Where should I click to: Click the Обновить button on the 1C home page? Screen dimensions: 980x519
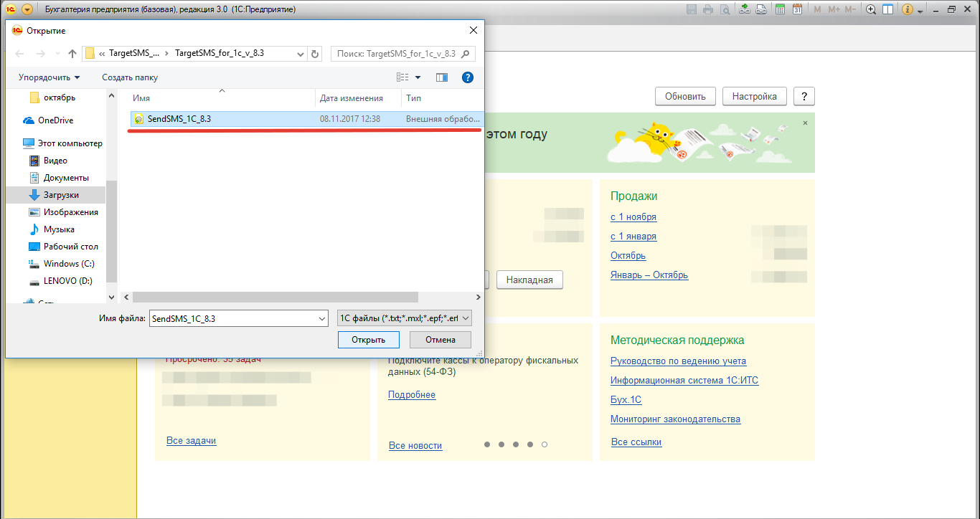coord(685,97)
